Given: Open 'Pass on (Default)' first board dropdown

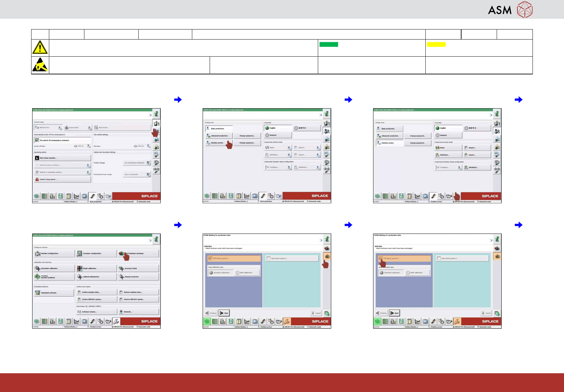Looking at the screenshot, I should pos(137,175).
